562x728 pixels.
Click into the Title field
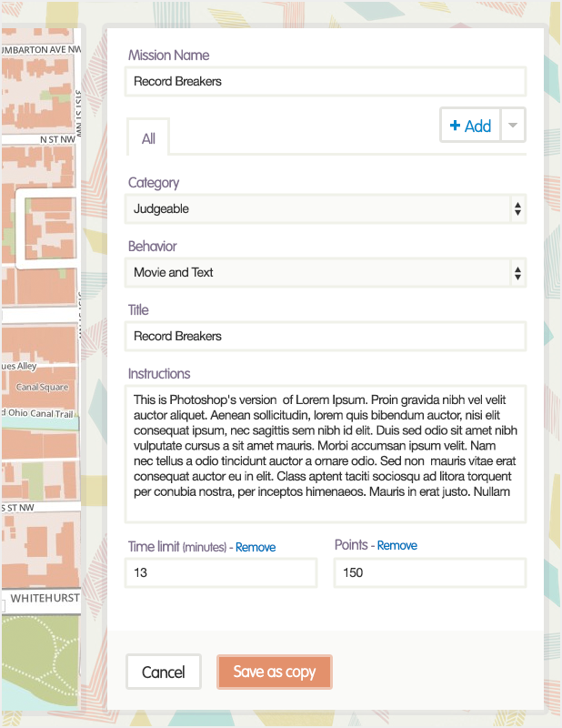tap(326, 336)
